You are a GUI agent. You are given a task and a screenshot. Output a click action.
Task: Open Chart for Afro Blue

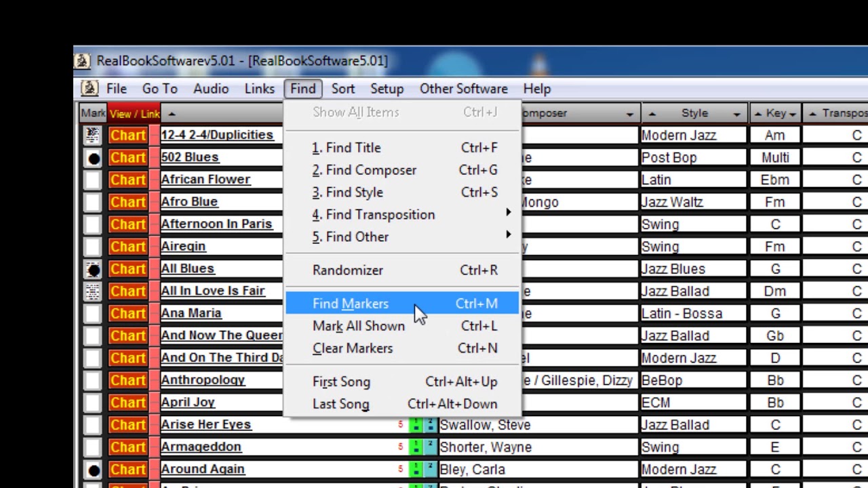[127, 202]
